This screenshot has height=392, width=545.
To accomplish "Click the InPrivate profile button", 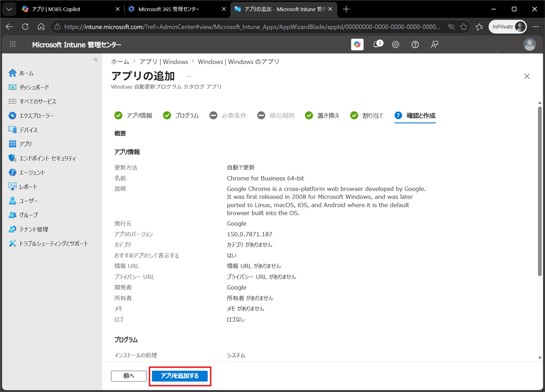I will 508,26.
